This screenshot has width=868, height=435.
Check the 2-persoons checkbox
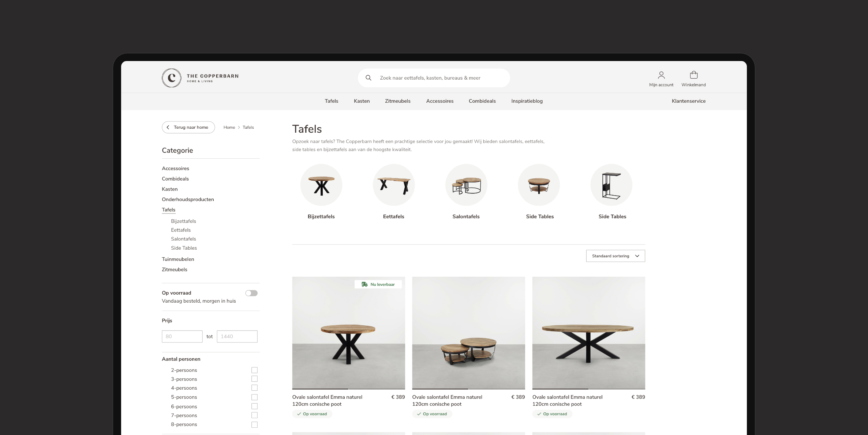254,370
